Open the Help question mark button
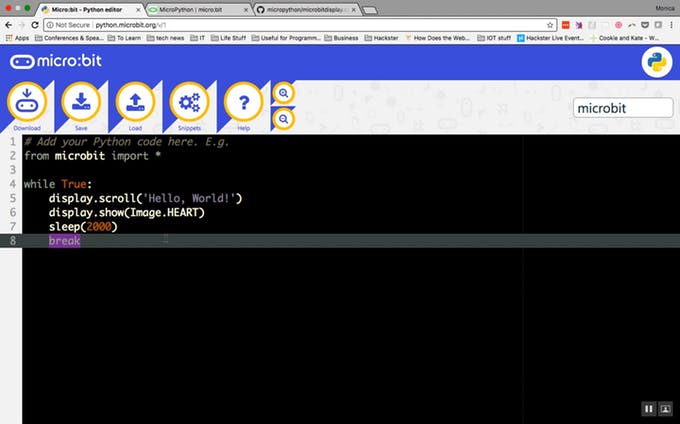The height and width of the screenshot is (424, 680). (244, 102)
